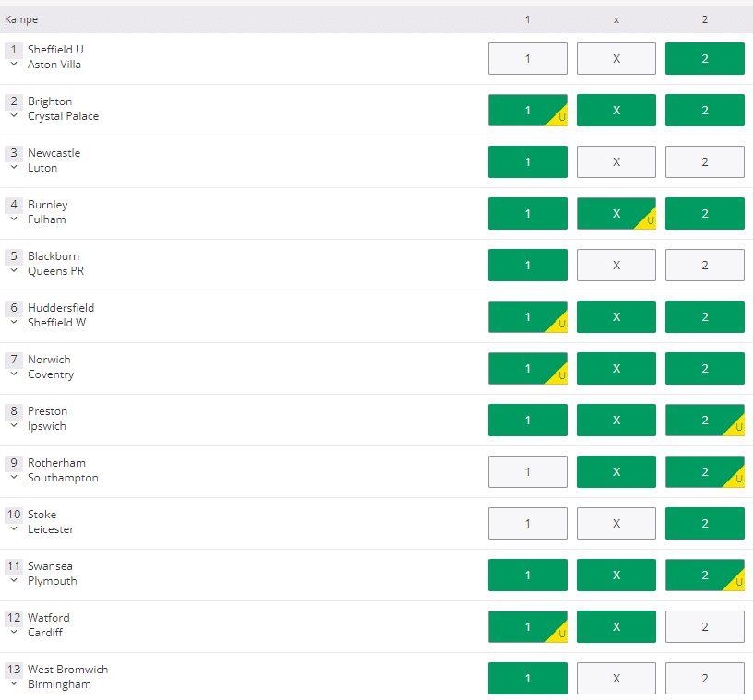Image resolution: width=753 pixels, height=700 pixels.
Task: Click the Kampe column header
Action: (21, 19)
